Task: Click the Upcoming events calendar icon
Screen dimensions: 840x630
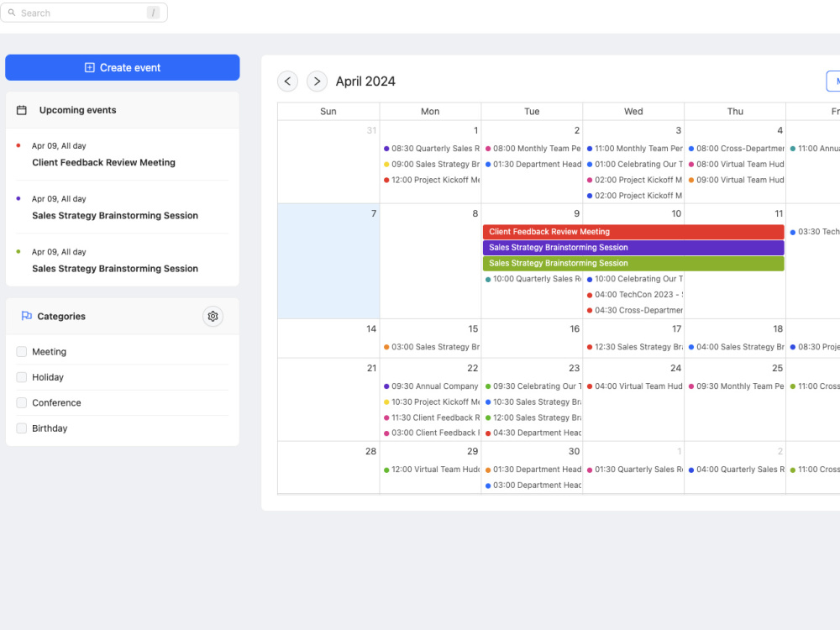Action: [x=22, y=110]
